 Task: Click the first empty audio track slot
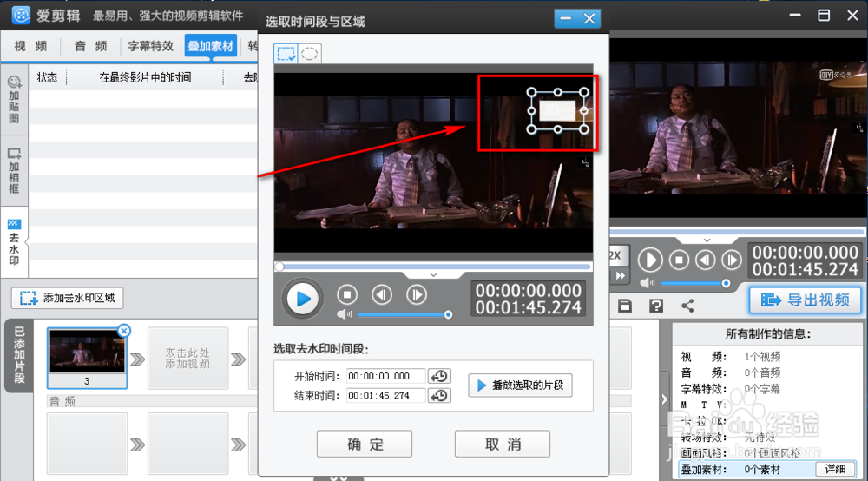click(x=87, y=444)
